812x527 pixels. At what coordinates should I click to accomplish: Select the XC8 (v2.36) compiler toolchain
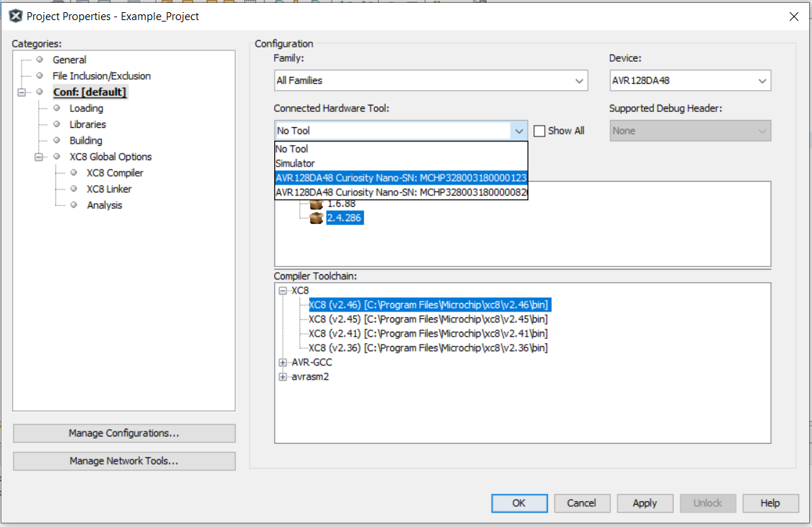pyautogui.click(x=429, y=348)
